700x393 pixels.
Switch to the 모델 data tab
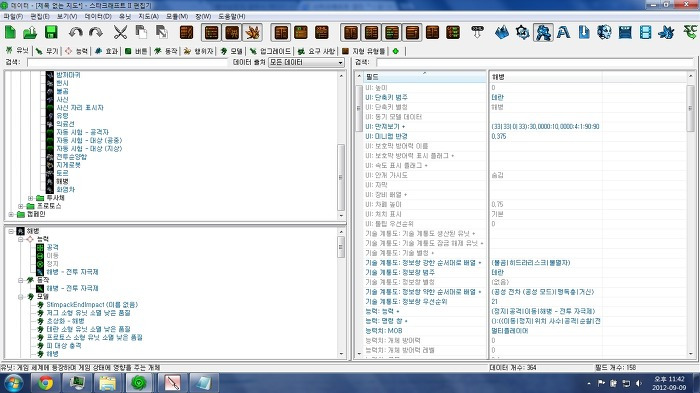pyautogui.click(x=231, y=51)
